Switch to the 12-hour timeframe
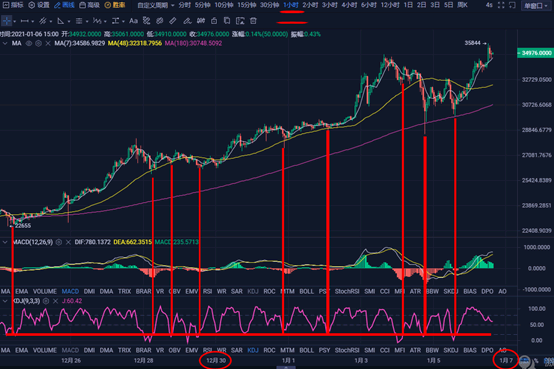 pyautogui.click(x=390, y=5)
